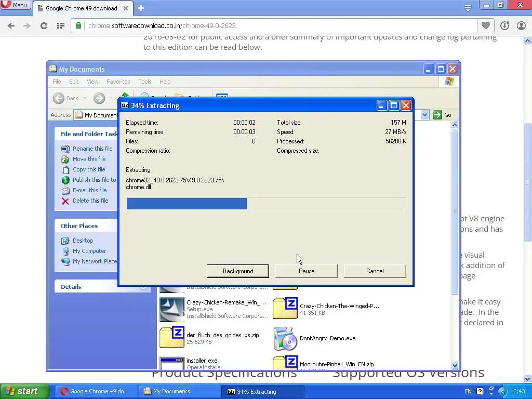532x399 pixels.
Task: Click EN language indicator in tray
Action: point(468,391)
